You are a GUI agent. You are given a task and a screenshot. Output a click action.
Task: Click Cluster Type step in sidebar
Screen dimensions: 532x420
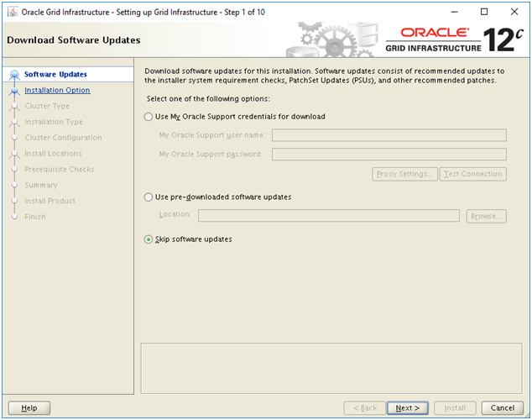coord(47,106)
